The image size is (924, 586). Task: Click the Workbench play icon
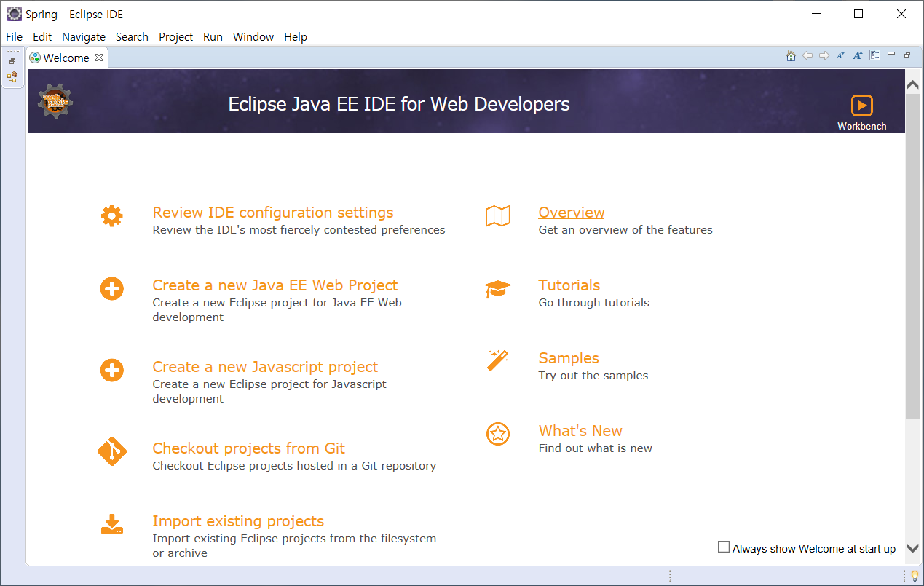(x=862, y=106)
